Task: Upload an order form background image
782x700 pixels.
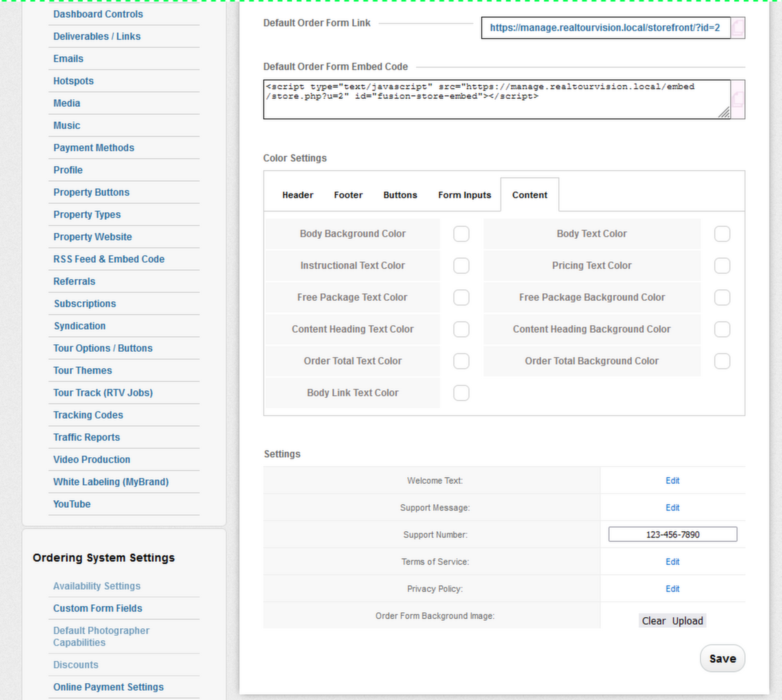Action: 688,621
